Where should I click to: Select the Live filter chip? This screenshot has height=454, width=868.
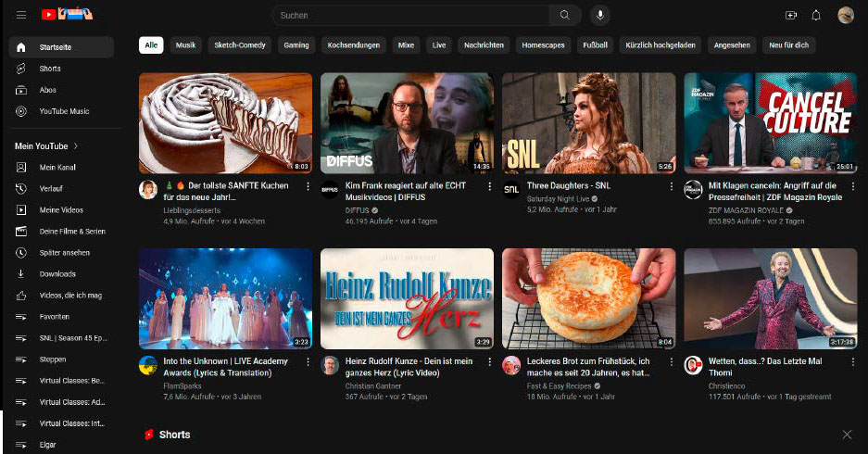[439, 45]
